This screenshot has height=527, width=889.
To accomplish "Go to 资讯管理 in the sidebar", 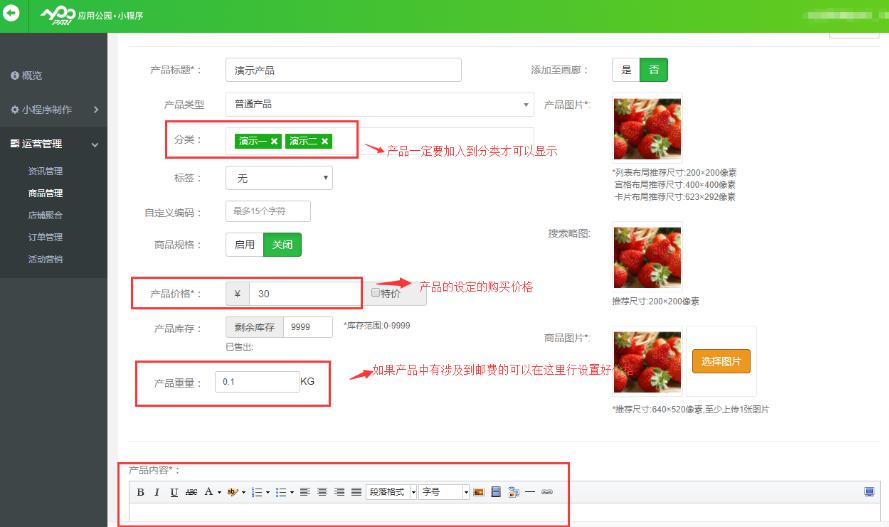I will pos(45,171).
